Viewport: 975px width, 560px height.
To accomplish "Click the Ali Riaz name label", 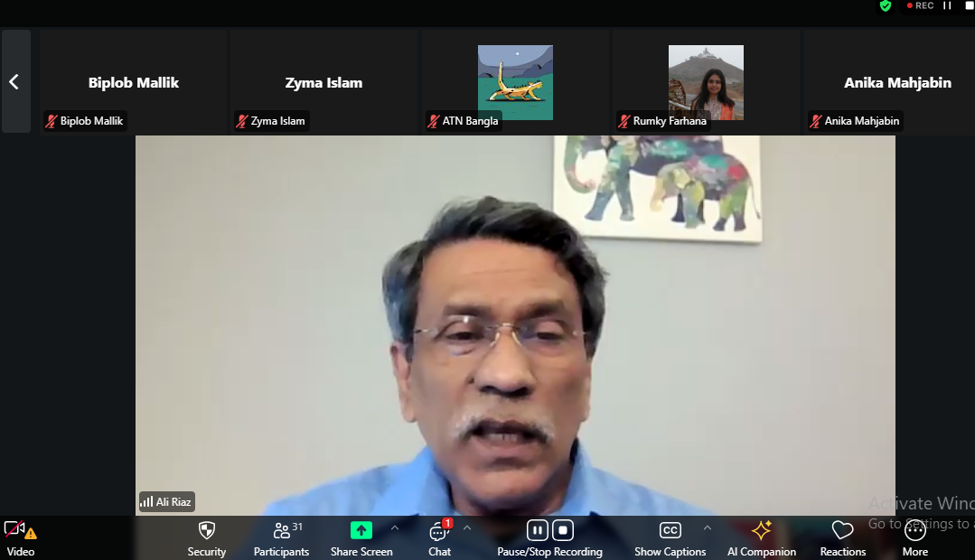I will coord(173,501).
